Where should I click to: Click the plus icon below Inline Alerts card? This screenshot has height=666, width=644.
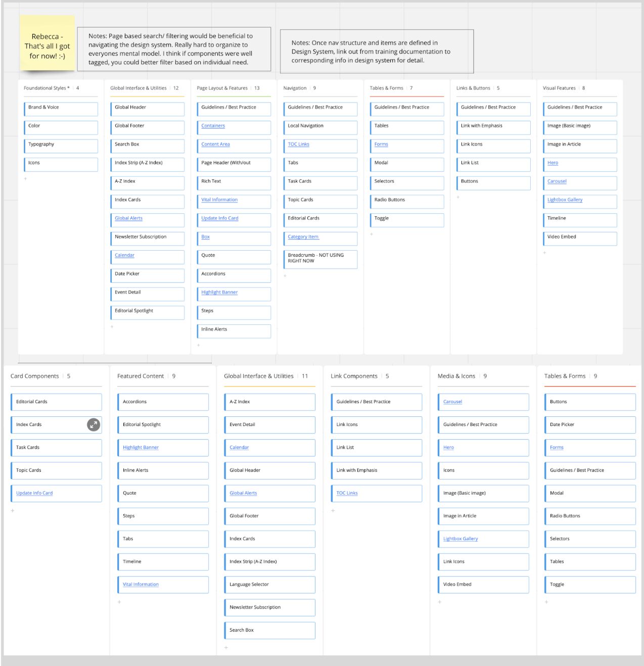point(199,345)
